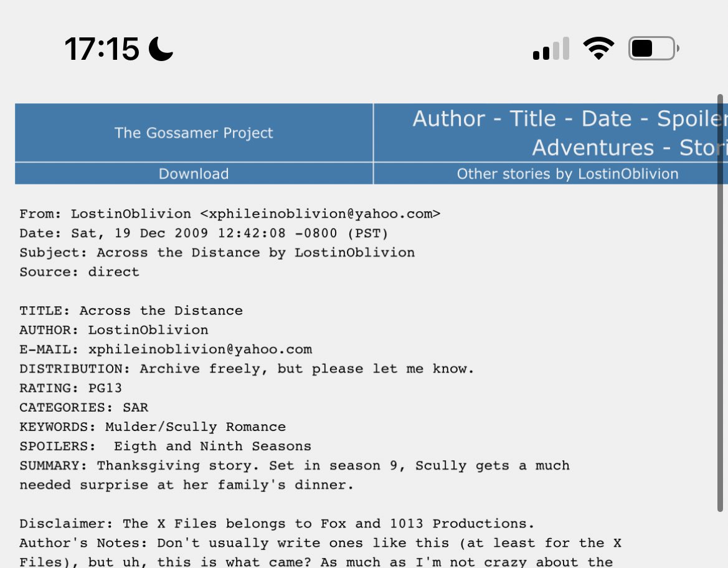The height and width of the screenshot is (568, 728).
Task: Browse stories by Title link
Action: coord(532,118)
